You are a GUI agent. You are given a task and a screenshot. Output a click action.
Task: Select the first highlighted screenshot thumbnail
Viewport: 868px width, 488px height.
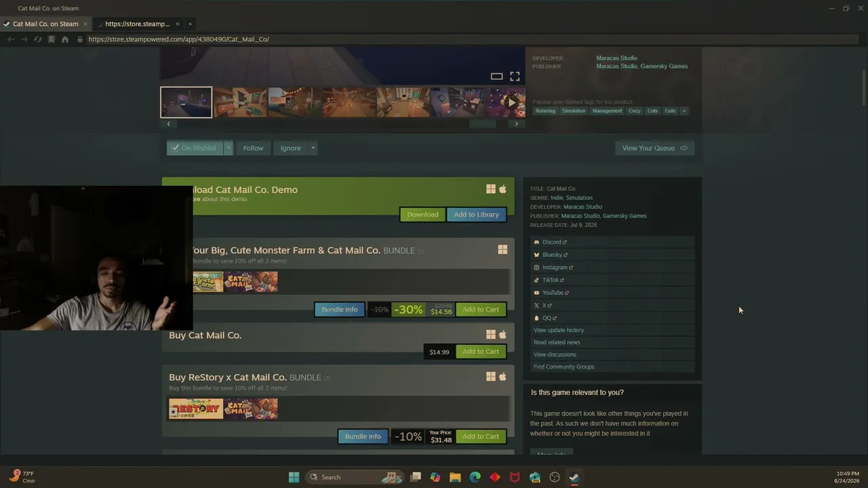point(186,102)
